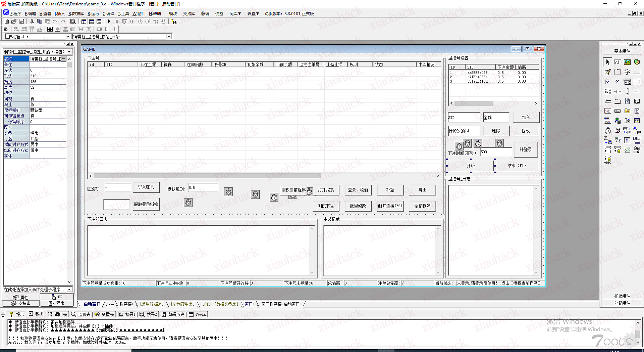Open the R.运行 menu
This screenshot has width=644, height=352.
pos(93,14)
